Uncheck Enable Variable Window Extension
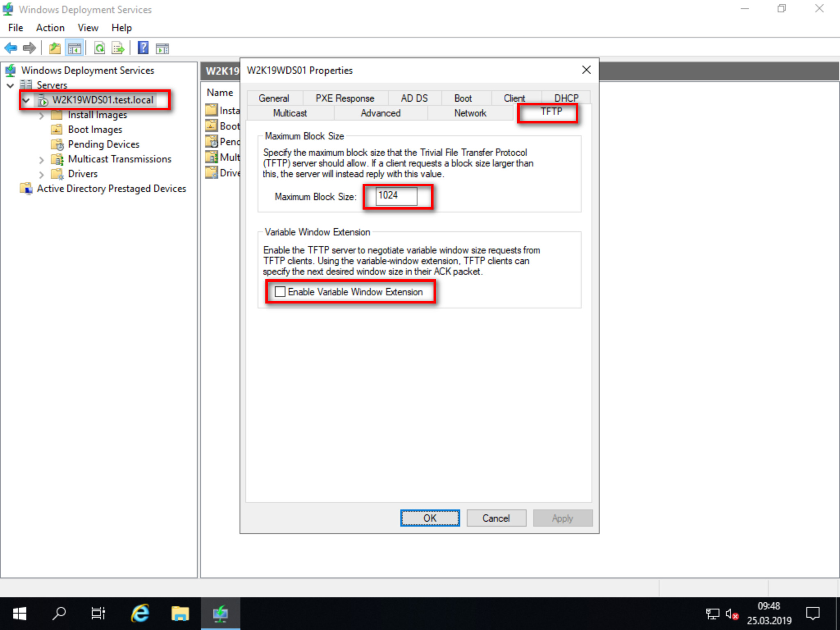 (280, 292)
